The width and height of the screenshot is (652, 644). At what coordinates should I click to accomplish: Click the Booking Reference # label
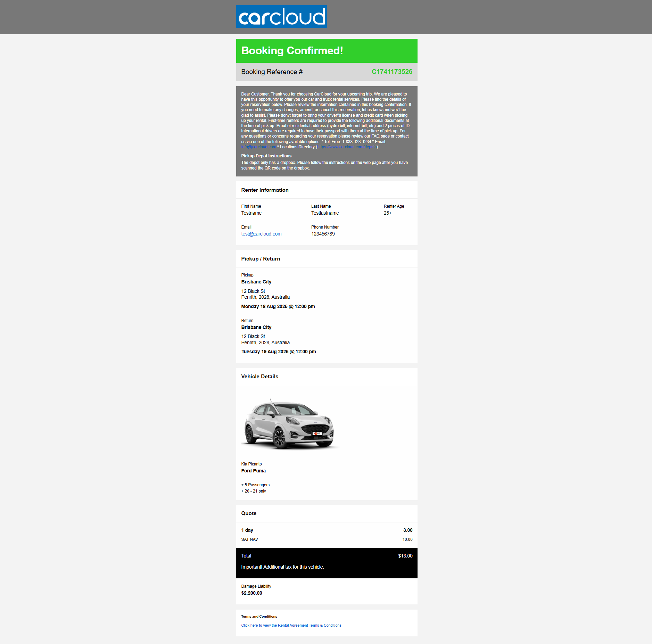272,72
